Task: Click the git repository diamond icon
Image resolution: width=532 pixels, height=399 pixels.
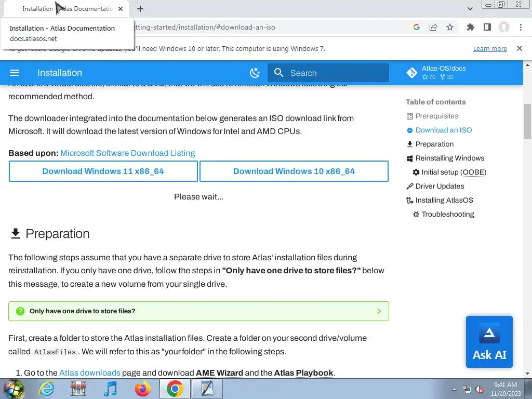Action: [412, 73]
